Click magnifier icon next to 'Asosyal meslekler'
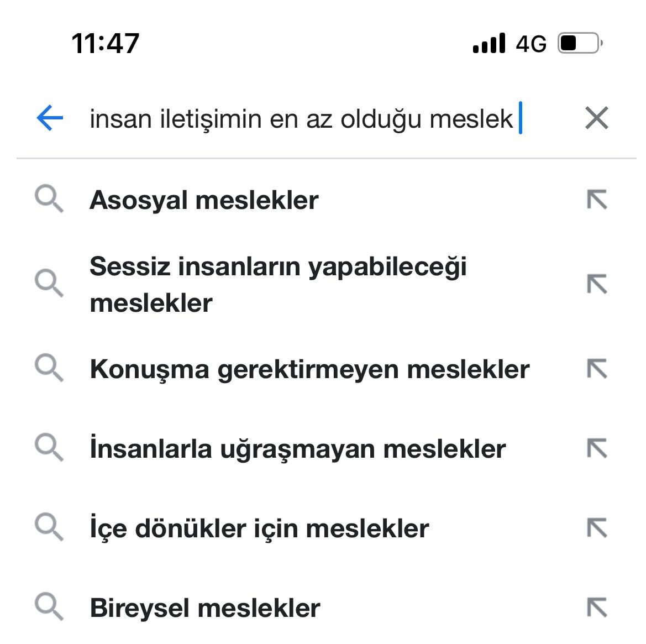646x644 pixels. pyautogui.click(x=49, y=200)
